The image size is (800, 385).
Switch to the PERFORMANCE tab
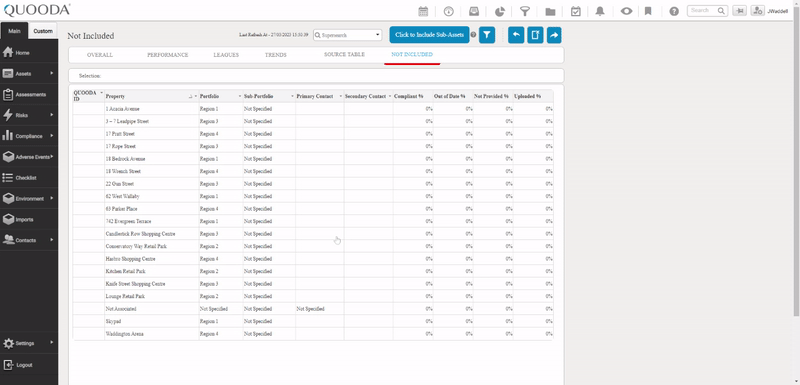coord(167,55)
